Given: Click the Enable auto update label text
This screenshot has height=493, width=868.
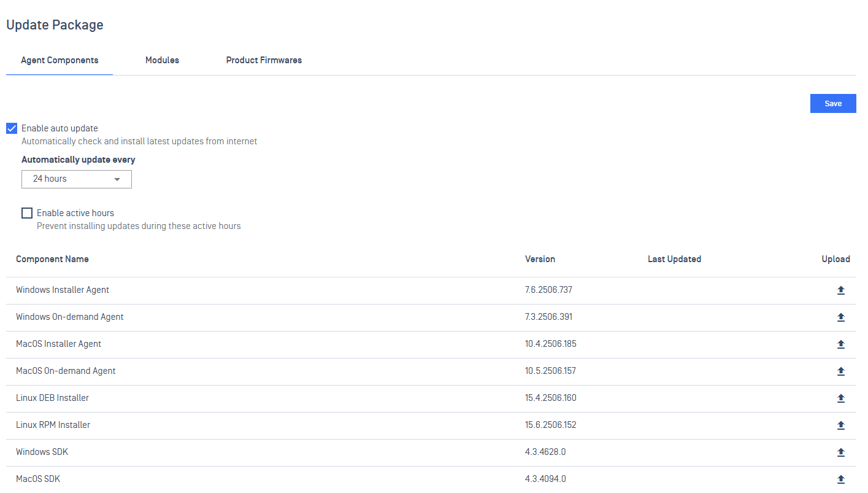Looking at the screenshot, I should pos(60,128).
